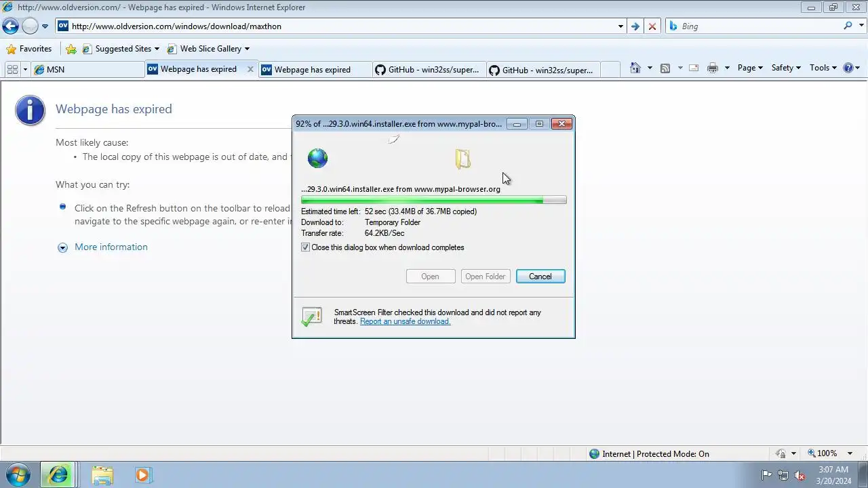Cancel the installer download
The image size is (868, 488).
tap(540, 277)
